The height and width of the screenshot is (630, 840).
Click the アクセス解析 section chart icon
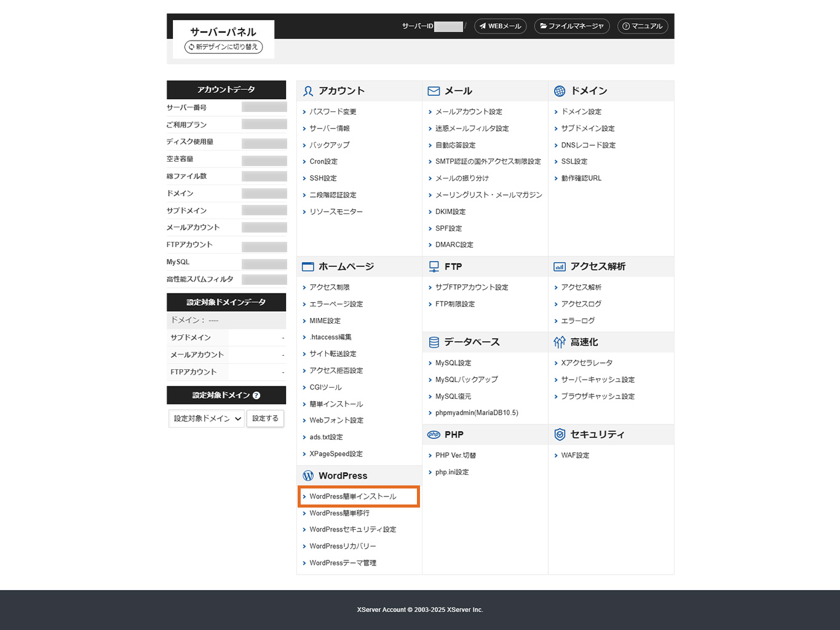click(560, 267)
